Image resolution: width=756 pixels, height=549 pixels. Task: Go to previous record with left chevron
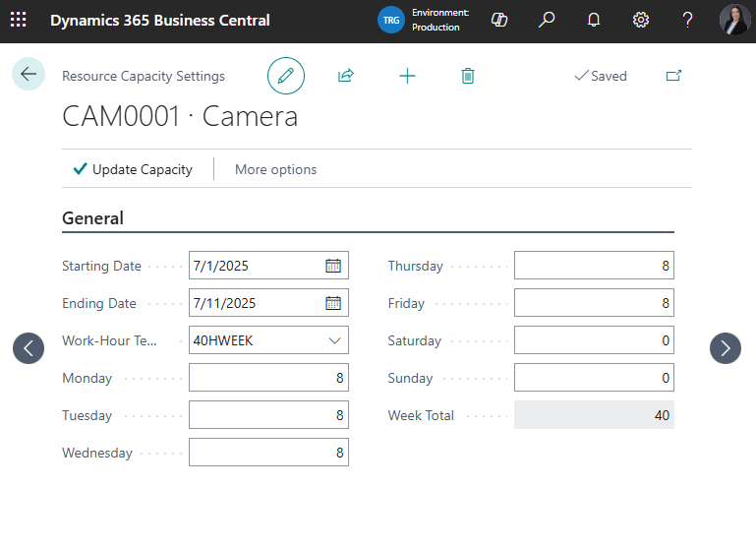(x=29, y=347)
